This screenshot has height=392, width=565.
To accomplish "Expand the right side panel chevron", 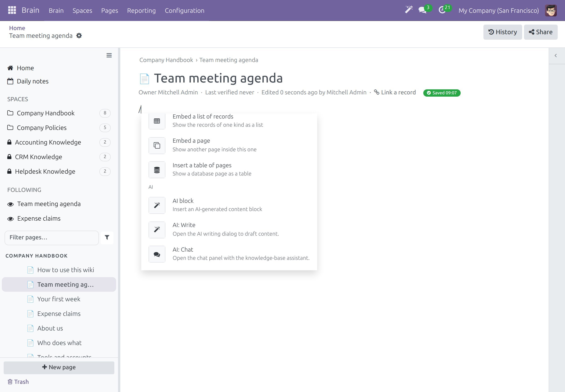I will tap(556, 56).
